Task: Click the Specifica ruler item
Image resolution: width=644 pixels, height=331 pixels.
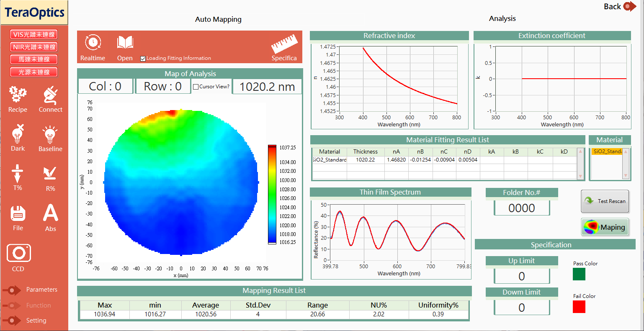Action: click(x=284, y=44)
